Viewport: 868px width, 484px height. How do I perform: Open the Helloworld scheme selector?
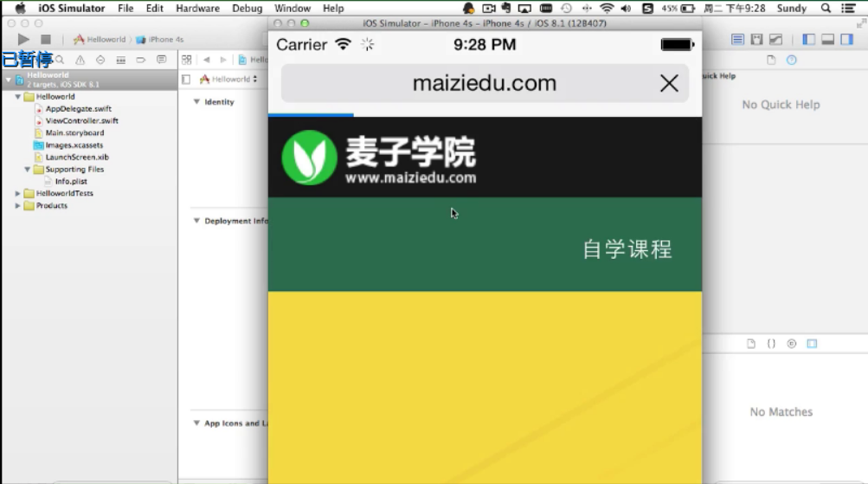pos(100,39)
